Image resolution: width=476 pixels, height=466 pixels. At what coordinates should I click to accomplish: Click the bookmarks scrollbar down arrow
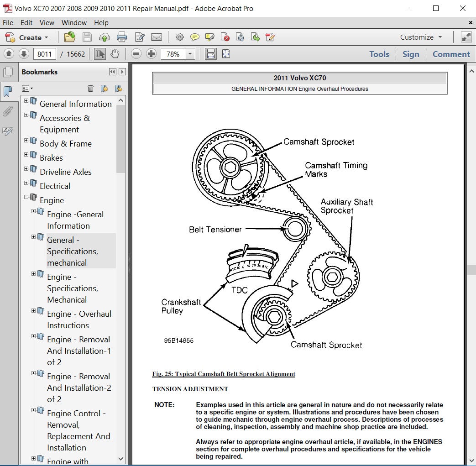click(x=120, y=459)
